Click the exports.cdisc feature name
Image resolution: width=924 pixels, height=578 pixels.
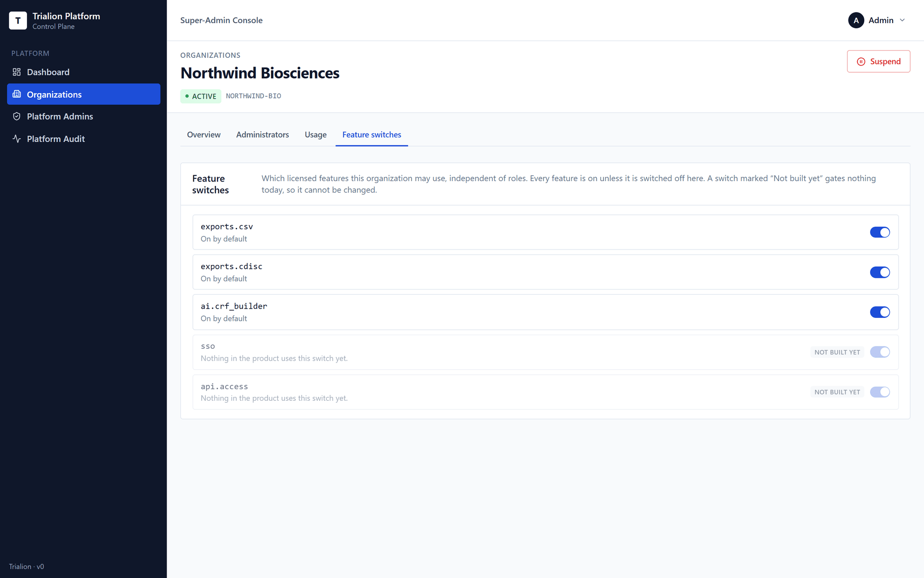[231, 266]
